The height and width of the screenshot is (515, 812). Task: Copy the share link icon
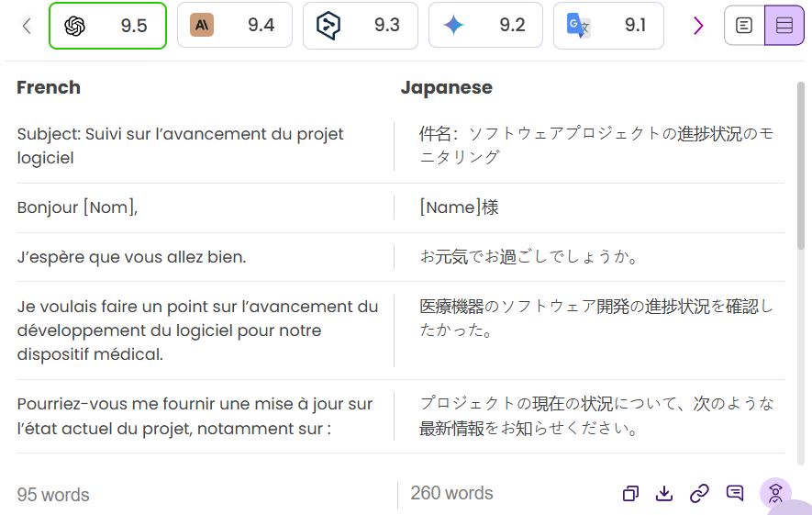[x=699, y=494]
